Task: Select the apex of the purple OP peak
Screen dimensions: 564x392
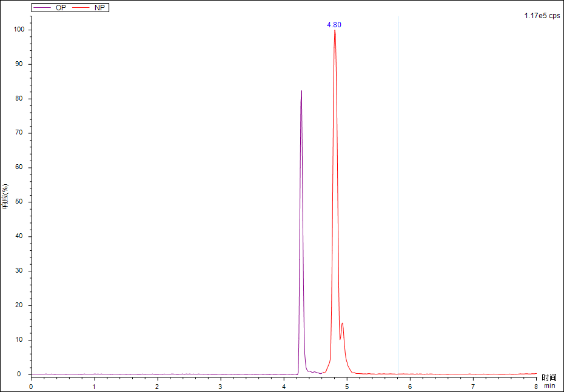Action: [x=301, y=91]
